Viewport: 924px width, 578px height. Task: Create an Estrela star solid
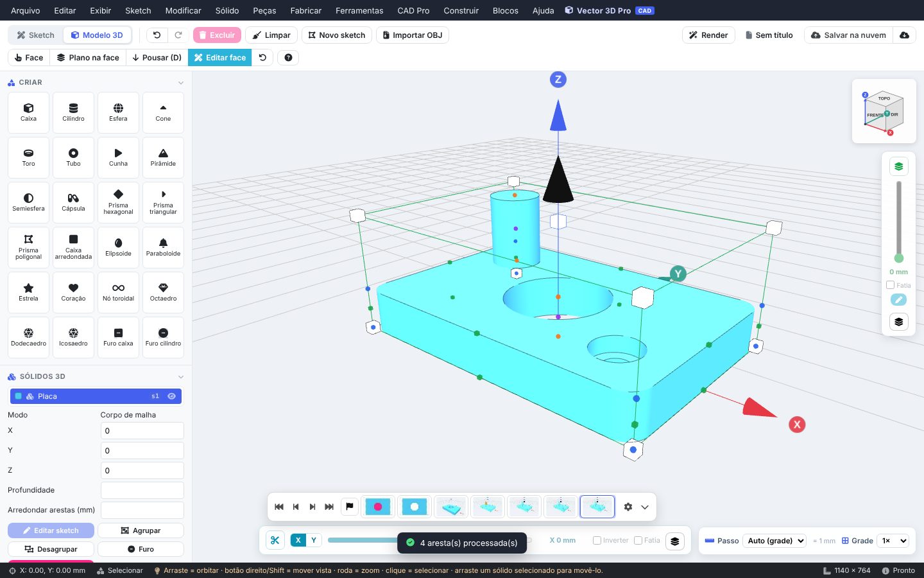coord(28,292)
